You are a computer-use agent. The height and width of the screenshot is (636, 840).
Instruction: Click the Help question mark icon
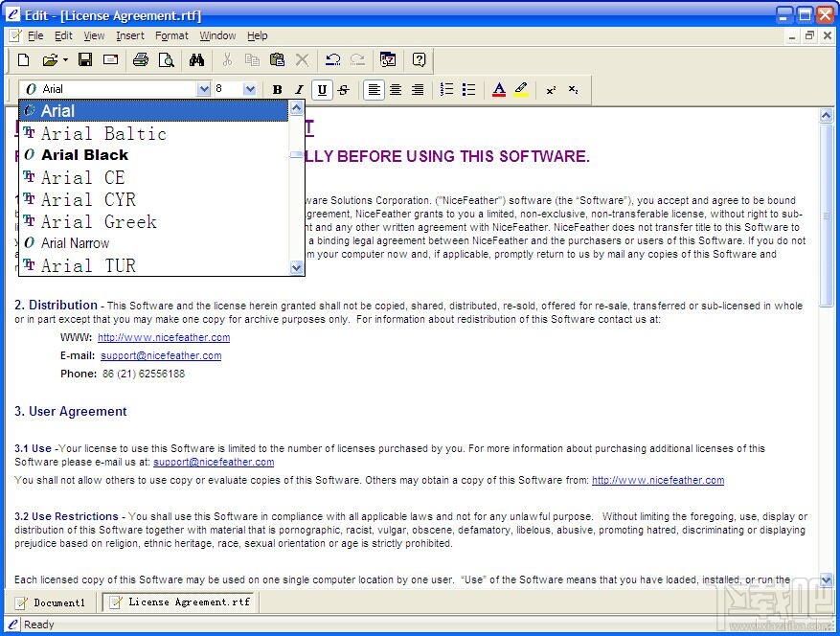point(419,60)
